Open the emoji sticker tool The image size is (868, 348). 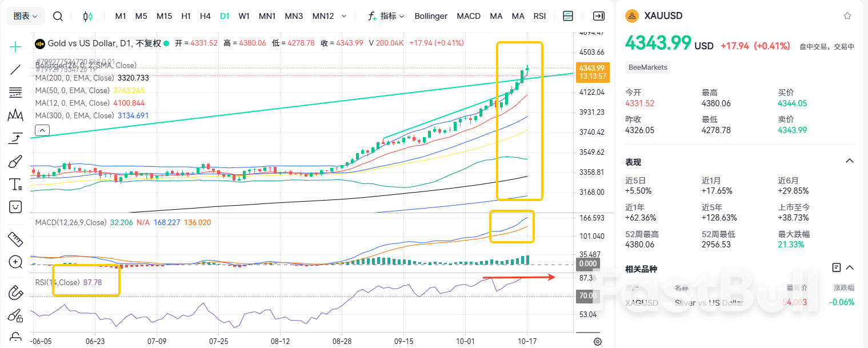coord(15,206)
